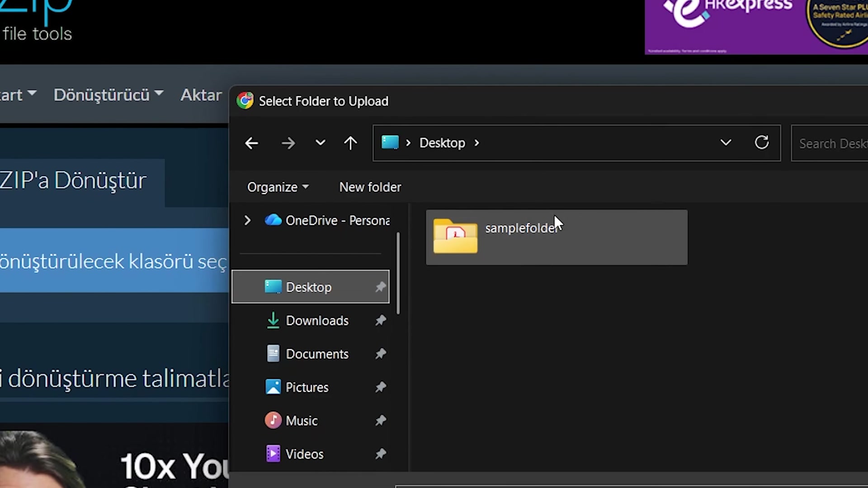The width and height of the screenshot is (868, 488).
Task: Open the Organize menu
Action: coord(278,187)
